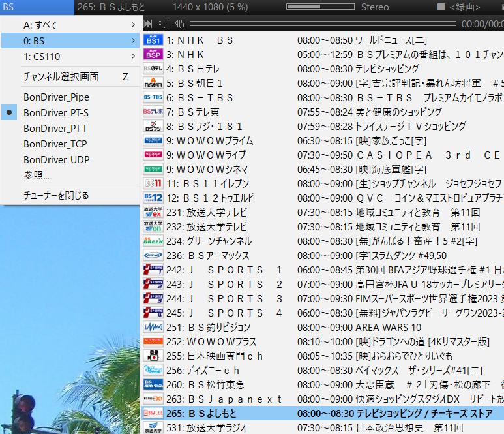
Task: Click BSアニマックス logo icon
Action: (153, 255)
